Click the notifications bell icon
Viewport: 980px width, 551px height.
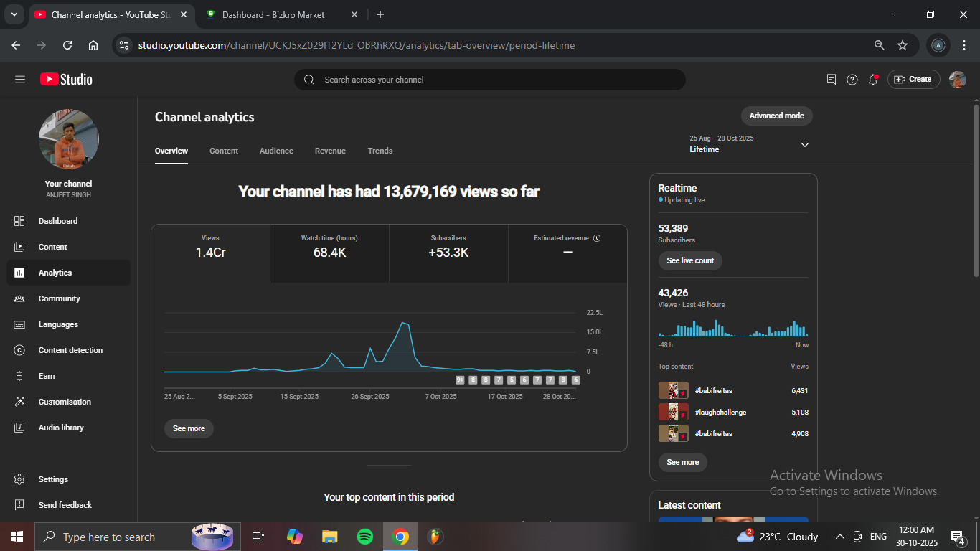(873, 80)
